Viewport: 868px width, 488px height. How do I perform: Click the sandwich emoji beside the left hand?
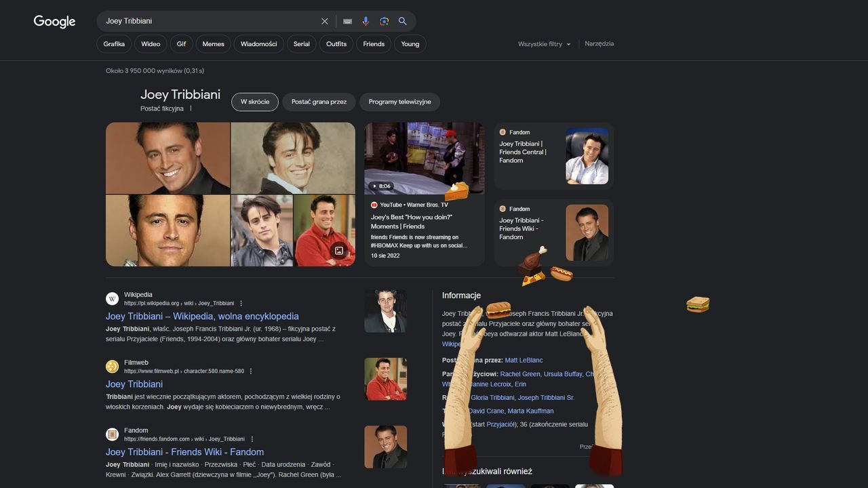click(498, 310)
